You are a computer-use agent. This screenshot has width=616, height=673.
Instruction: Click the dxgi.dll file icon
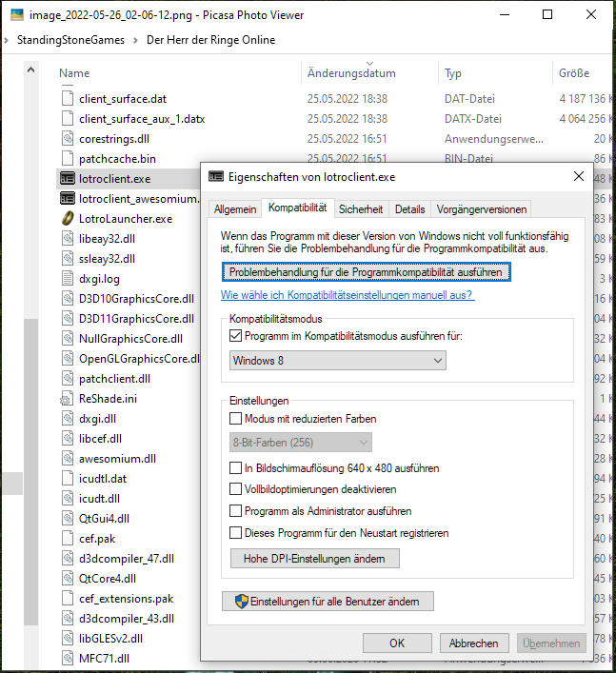(x=68, y=419)
